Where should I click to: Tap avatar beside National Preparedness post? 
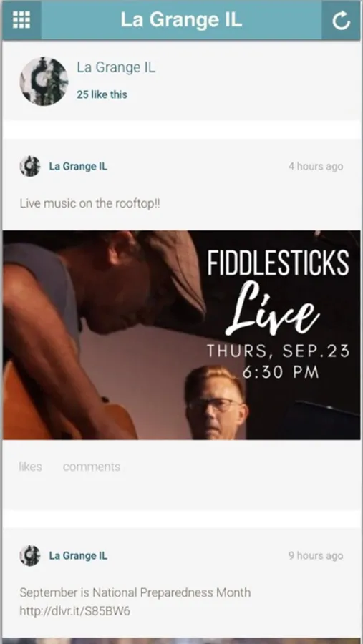[x=30, y=556]
